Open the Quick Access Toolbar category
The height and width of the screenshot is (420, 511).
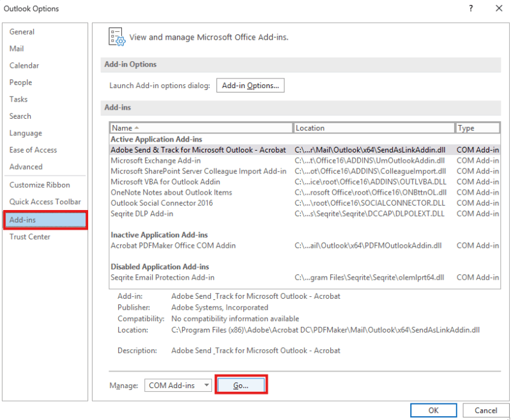click(45, 202)
